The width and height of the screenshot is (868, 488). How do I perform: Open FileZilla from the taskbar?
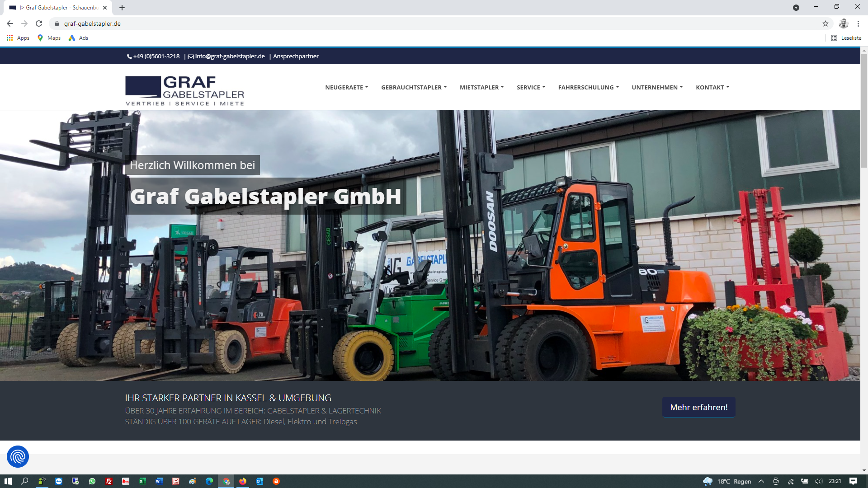click(109, 481)
